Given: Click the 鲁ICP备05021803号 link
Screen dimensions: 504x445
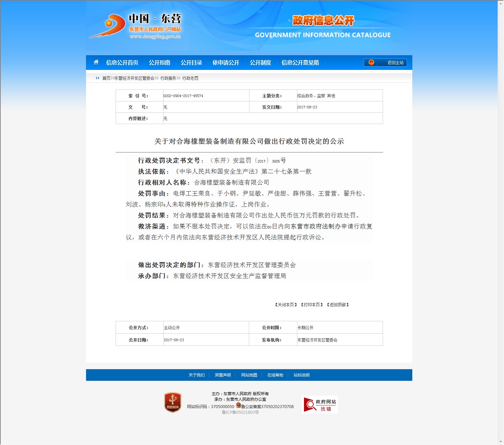Looking at the screenshot, I should click(240, 412).
